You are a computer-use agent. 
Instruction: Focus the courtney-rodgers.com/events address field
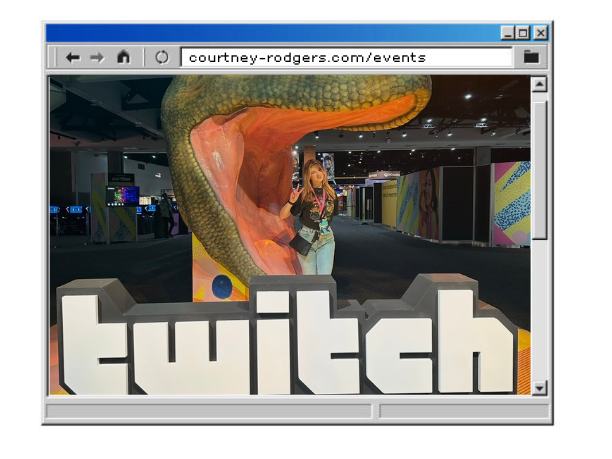[347, 57]
